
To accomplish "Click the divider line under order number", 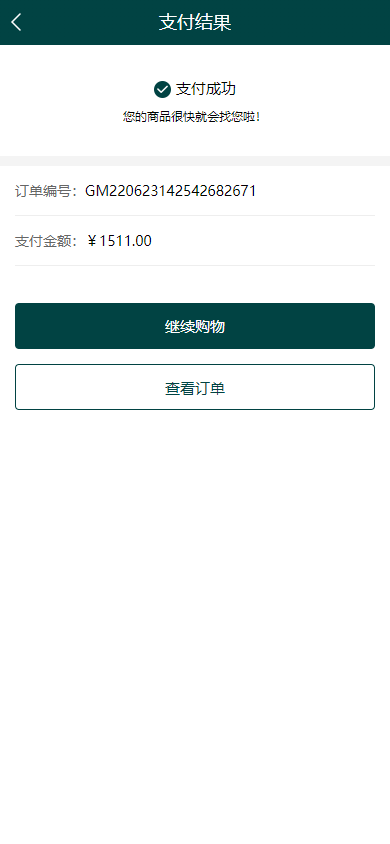I will (195, 215).
